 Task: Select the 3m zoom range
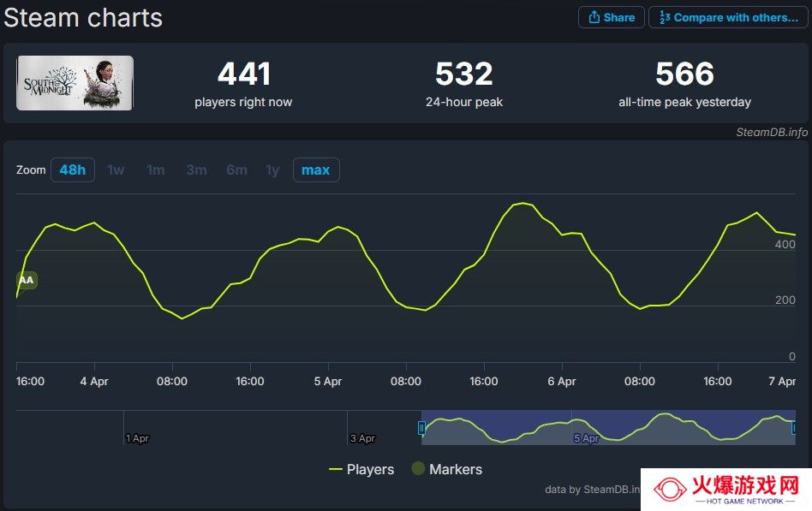(196, 169)
